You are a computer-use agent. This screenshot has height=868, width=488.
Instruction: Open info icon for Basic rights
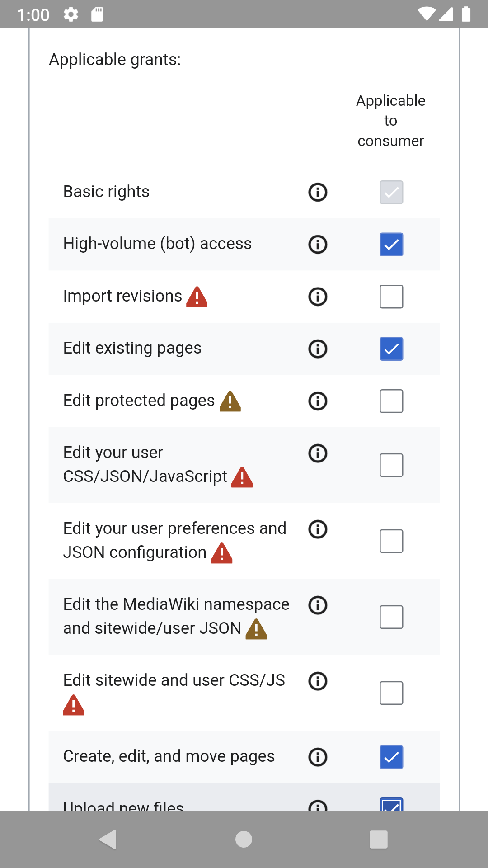pyautogui.click(x=318, y=192)
